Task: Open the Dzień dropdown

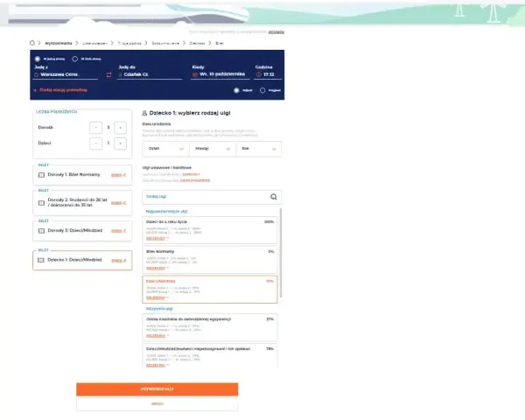Action: (165, 149)
